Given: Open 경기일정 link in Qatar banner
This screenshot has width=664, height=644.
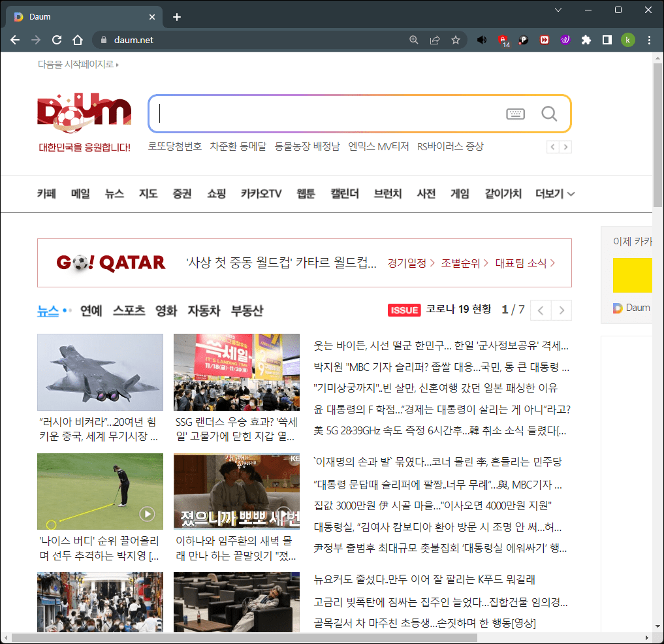Looking at the screenshot, I should coord(411,263).
